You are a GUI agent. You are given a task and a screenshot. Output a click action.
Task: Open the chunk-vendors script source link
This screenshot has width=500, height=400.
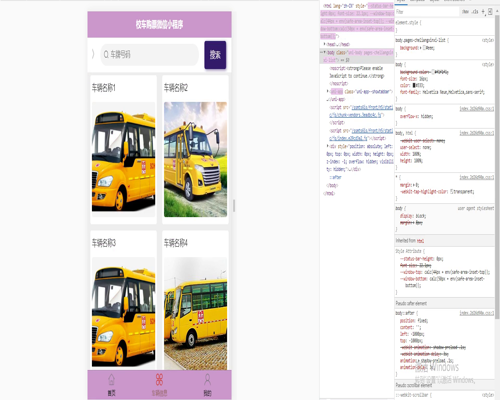pos(361,111)
